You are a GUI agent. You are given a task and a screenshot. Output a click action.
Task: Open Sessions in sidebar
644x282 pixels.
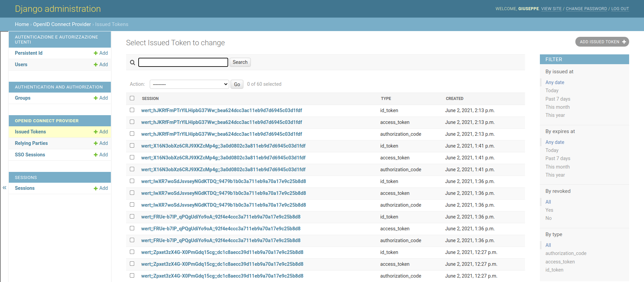25,188
